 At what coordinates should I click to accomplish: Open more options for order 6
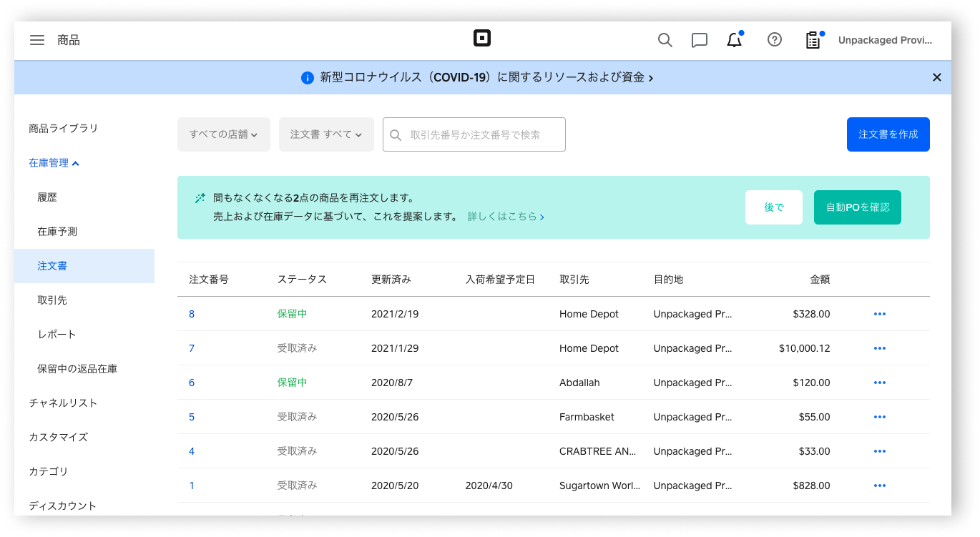880,383
